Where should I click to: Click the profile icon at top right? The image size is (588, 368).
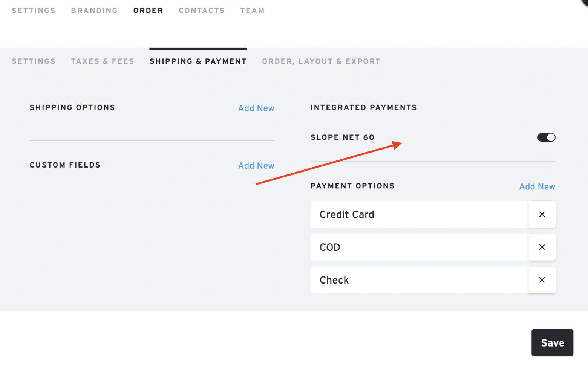coord(584,3)
